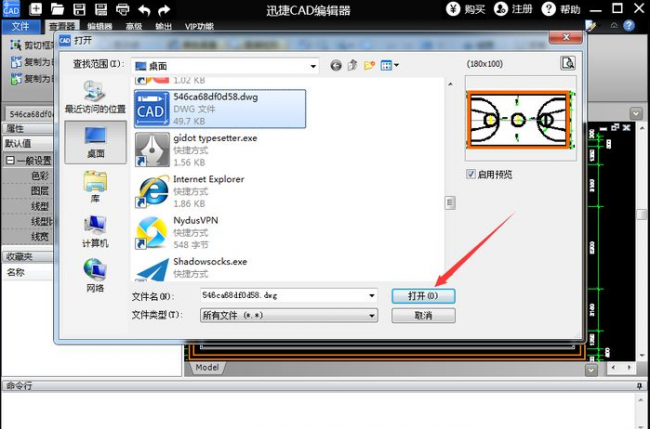Click the 剪切框 clip frame tool icon
Screen dimensions: 650x429
tap(16, 45)
